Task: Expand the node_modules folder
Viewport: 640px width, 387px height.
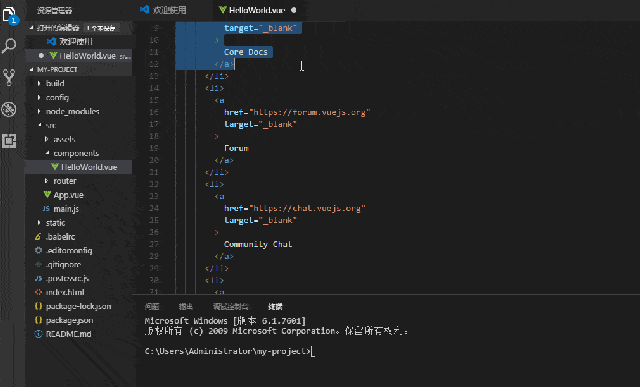Action: click(x=72, y=111)
